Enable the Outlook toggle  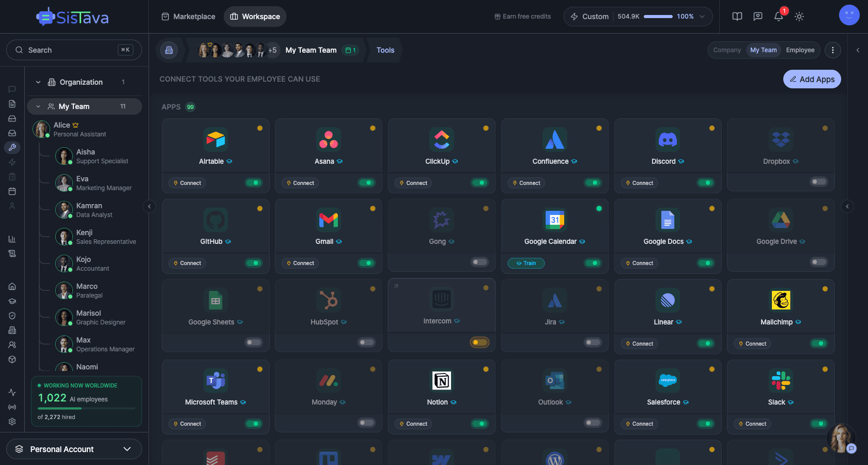(593, 423)
